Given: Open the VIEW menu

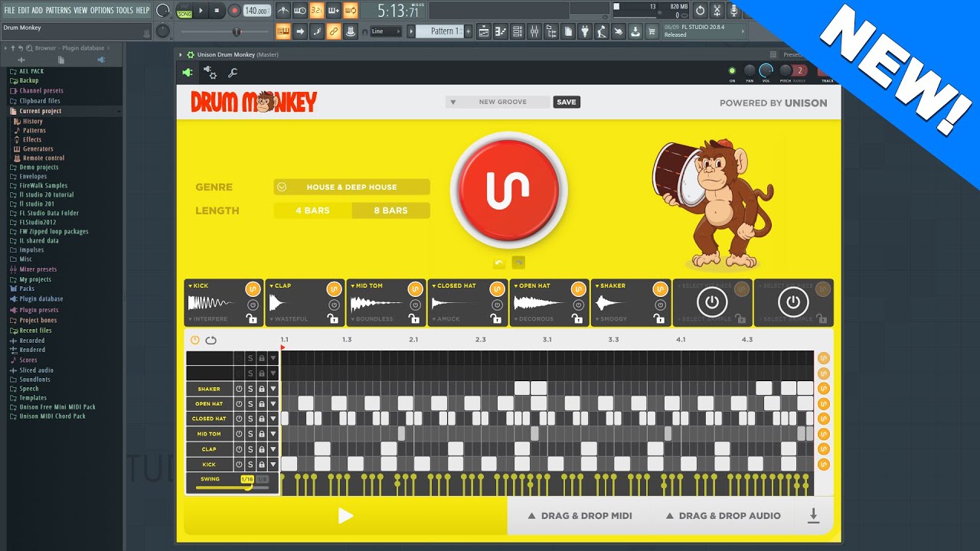Looking at the screenshot, I should click(x=80, y=10).
